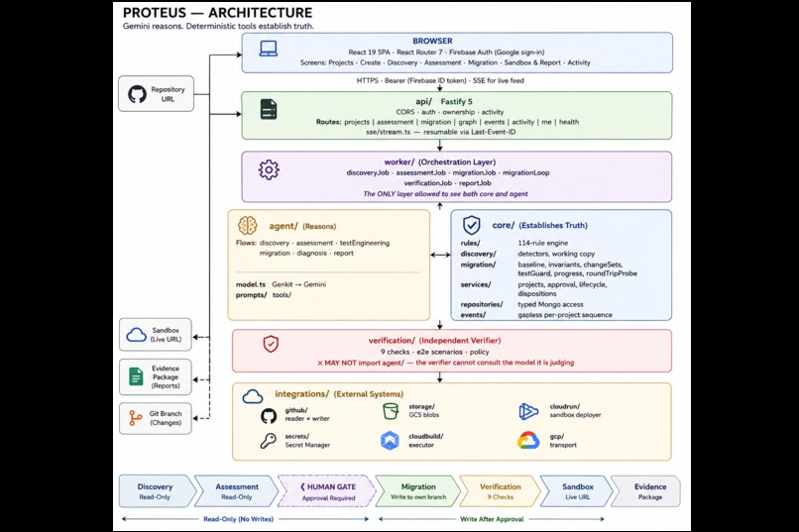Click the Cloud Build icon next to cloudbuild/
This screenshot has width=799, height=532.
pyautogui.click(x=390, y=441)
